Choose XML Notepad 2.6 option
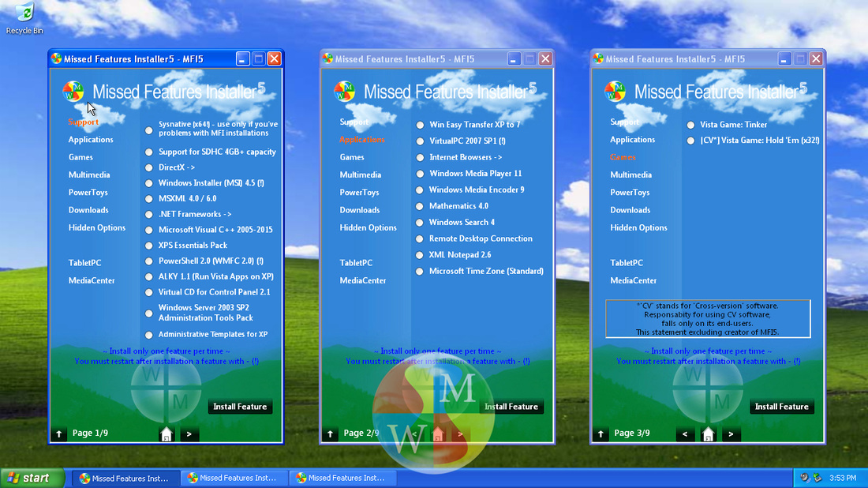868x488 pixels. [420, 255]
